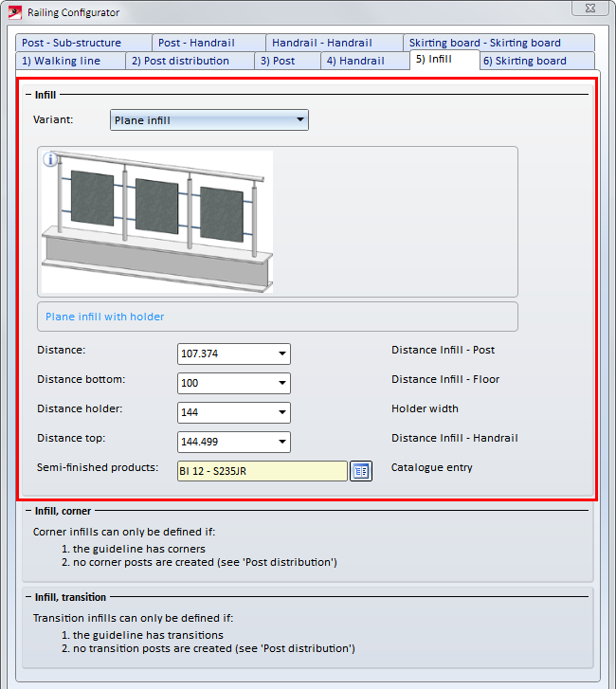Switch to 6) Skirting board tab
Image resolution: width=616 pixels, height=689 pixels.
[x=535, y=61]
